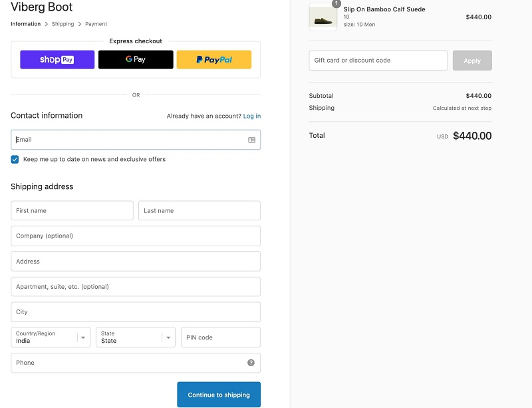Select the Payment breadcrumb step
The image size is (532, 408).
[x=96, y=24]
